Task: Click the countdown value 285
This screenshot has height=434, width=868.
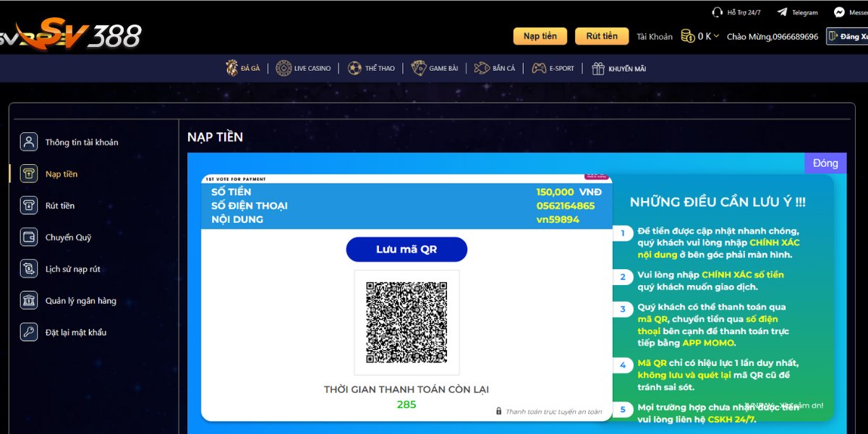Action: click(407, 404)
